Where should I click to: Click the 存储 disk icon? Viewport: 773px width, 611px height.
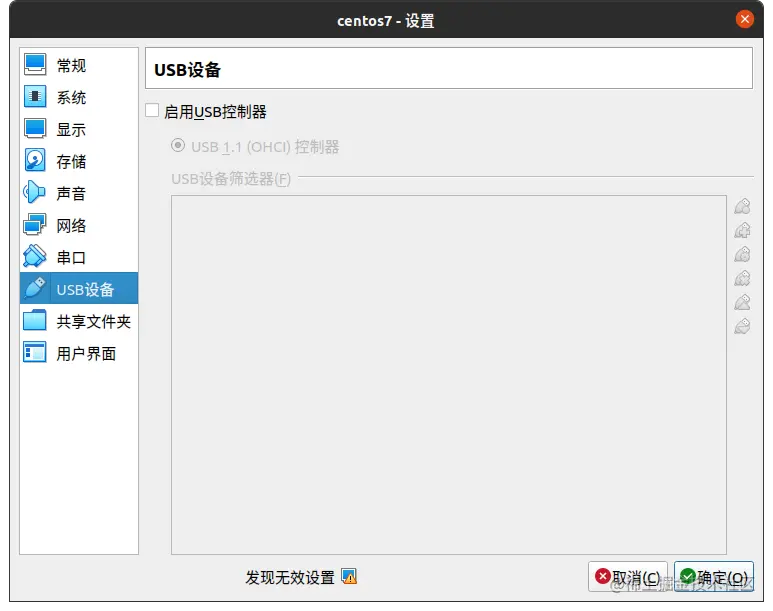tap(35, 161)
